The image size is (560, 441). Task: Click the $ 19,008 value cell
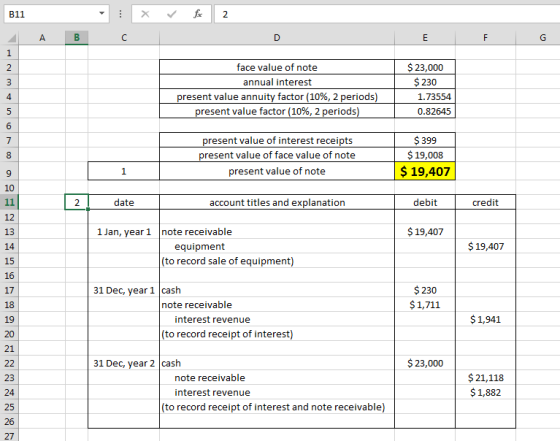[425, 155]
